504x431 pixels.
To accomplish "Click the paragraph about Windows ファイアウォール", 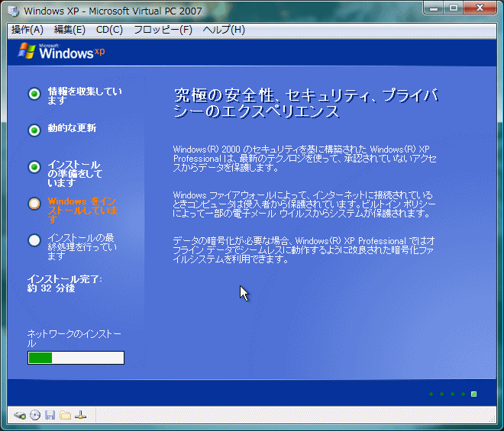I will [x=305, y=204].
